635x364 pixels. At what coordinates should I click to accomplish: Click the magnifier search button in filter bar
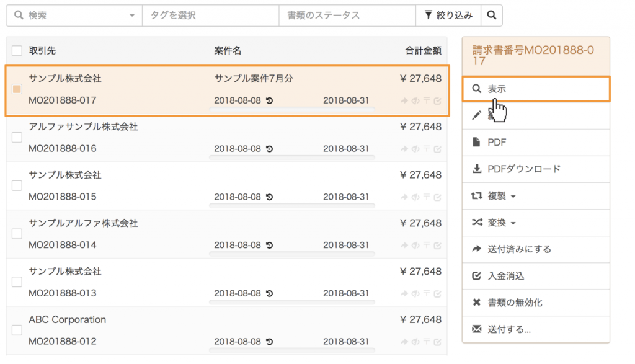point(491,16)
